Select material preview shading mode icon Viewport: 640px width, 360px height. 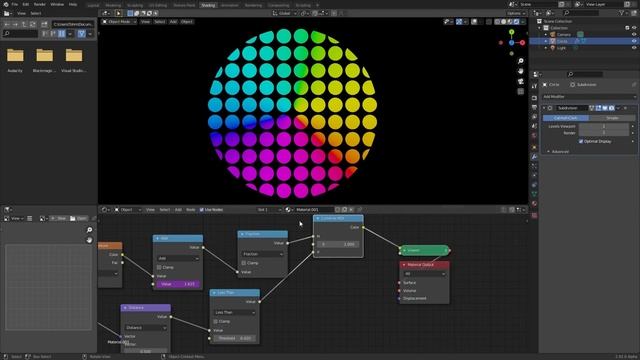point(510,22)
